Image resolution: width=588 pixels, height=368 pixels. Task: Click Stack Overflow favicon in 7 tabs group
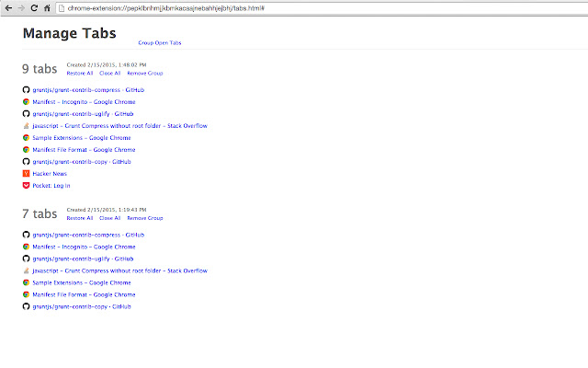pyautogui.click(x=26, y=270)
